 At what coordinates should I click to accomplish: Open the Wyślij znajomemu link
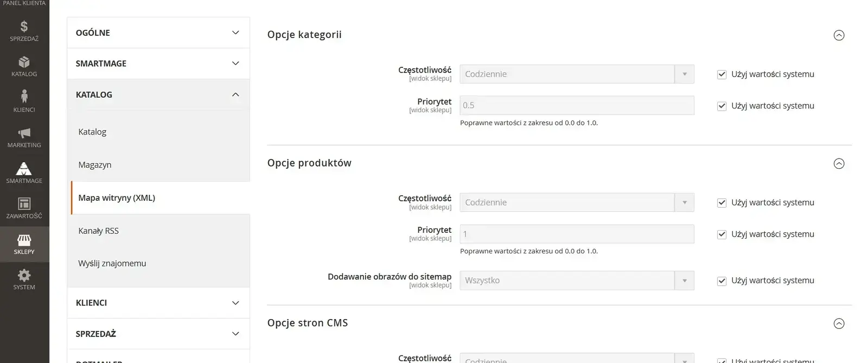tap(112, 264)
